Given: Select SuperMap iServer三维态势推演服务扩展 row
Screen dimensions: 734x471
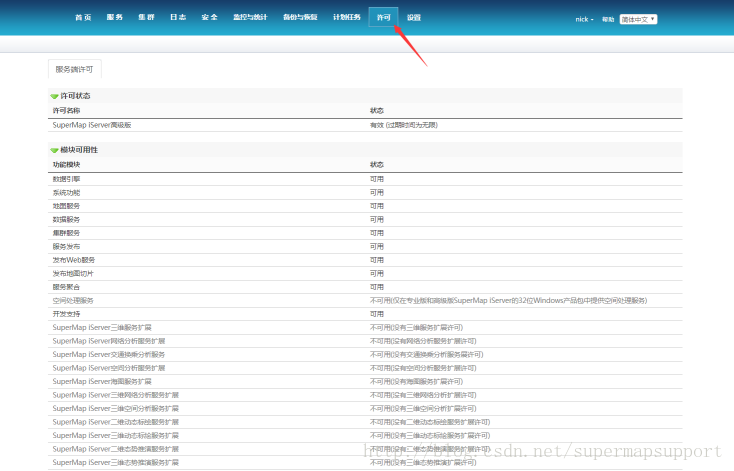Looking at the screenshot, I should [365, 463].
